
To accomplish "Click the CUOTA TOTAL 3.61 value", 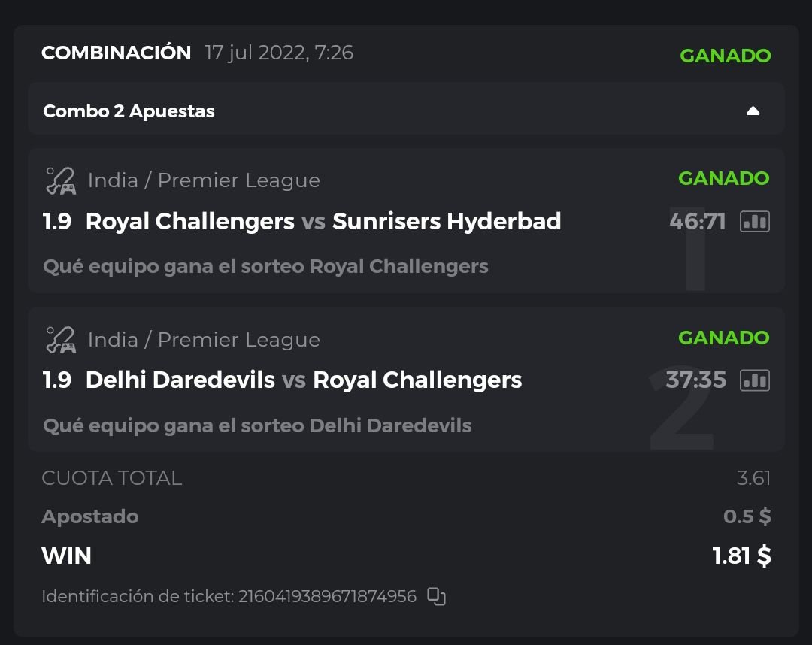I will 753,478.
